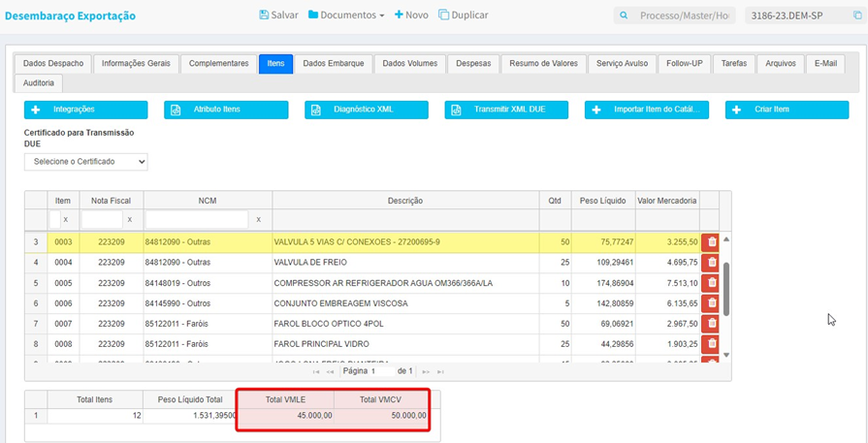
Task: Go to next page of grid
Action: (x=427, y=371)
